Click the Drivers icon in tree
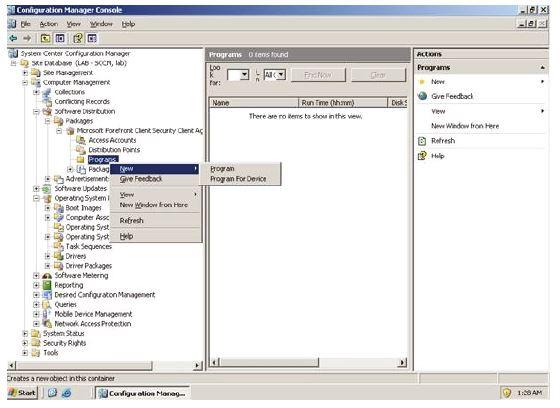Image resolution: width=560 pixels, height=408 pixels. pos(59,256)
